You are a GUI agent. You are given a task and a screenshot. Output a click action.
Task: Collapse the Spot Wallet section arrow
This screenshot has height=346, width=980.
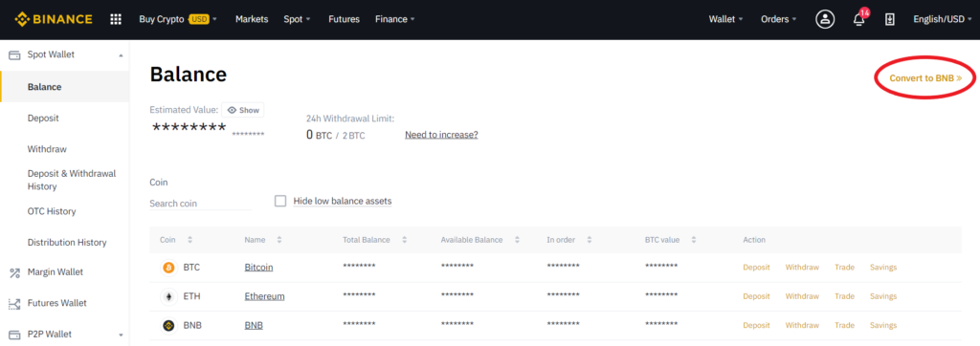[x=121, y=55]
